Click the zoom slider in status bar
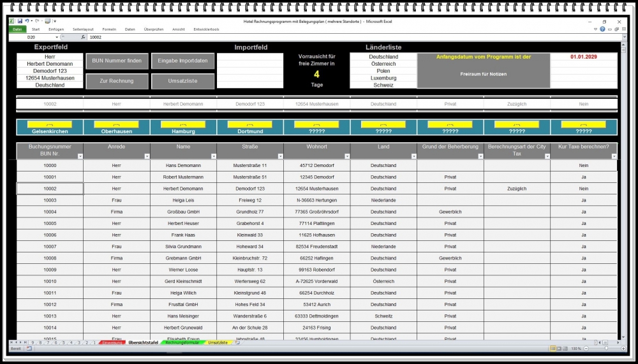Screen dimensions: 638x364 (606, 349)
